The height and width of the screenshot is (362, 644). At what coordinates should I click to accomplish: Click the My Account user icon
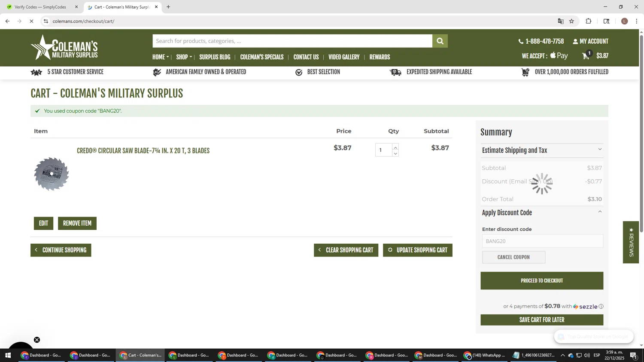575,42
